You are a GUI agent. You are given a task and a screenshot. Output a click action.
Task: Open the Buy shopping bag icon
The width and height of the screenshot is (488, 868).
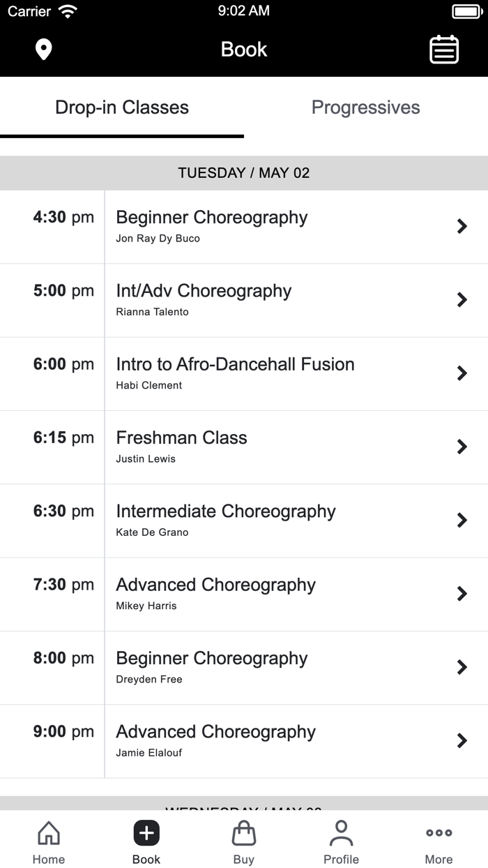click(244, 841)
